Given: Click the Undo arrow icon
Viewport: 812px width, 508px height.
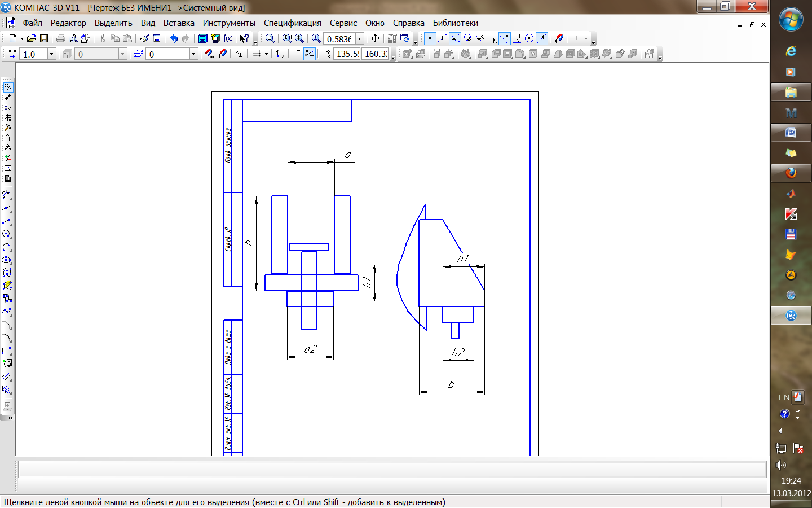Looking at the screenshot, I should pyautogui.click(x=174, y=38).
